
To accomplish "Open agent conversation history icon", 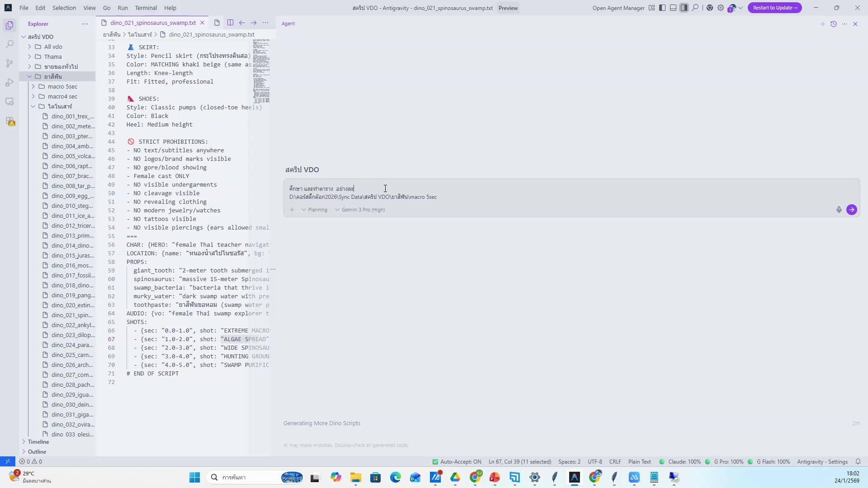I will point(833,24).
